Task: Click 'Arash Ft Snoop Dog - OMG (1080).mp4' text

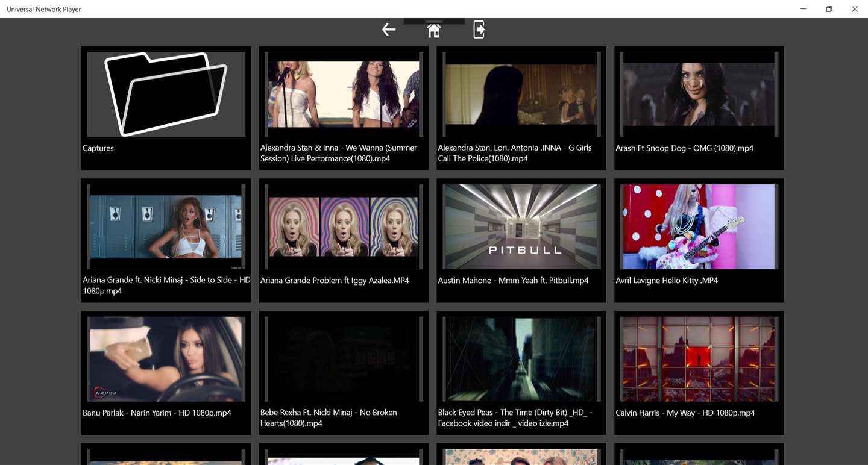Action: [684, 148]
